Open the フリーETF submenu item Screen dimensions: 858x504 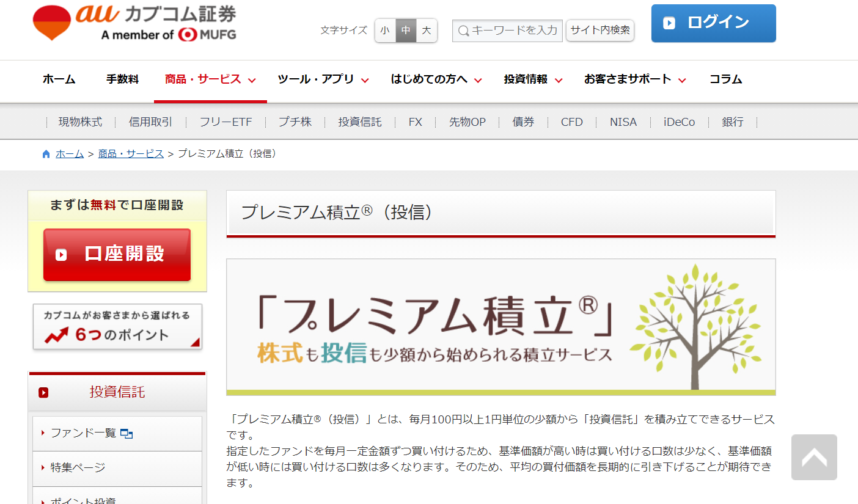(226, 122)
